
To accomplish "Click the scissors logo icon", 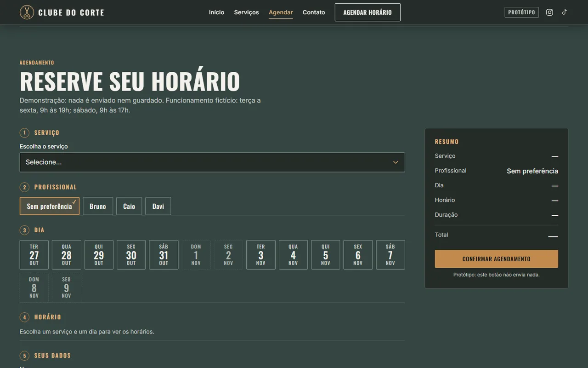I will click(27, 12).
